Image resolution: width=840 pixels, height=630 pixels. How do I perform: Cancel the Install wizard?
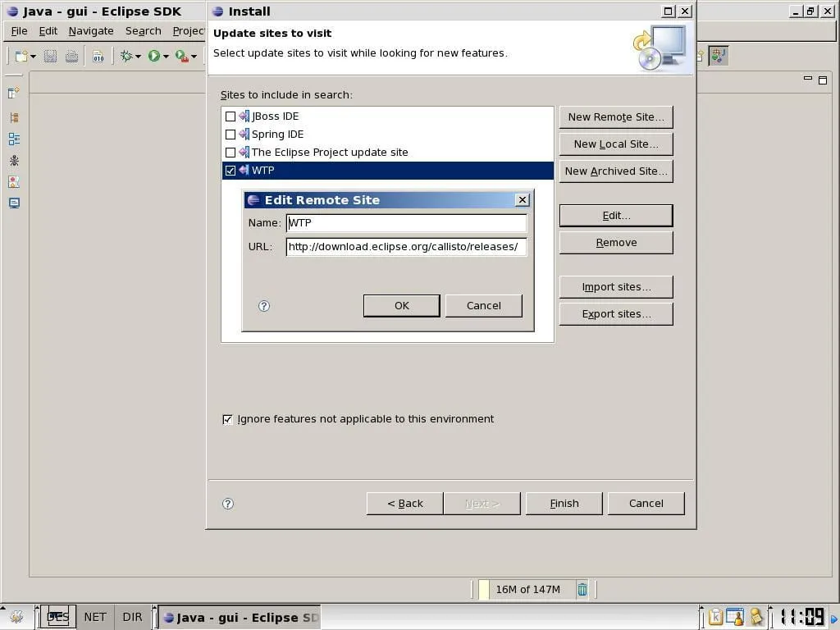646,504
